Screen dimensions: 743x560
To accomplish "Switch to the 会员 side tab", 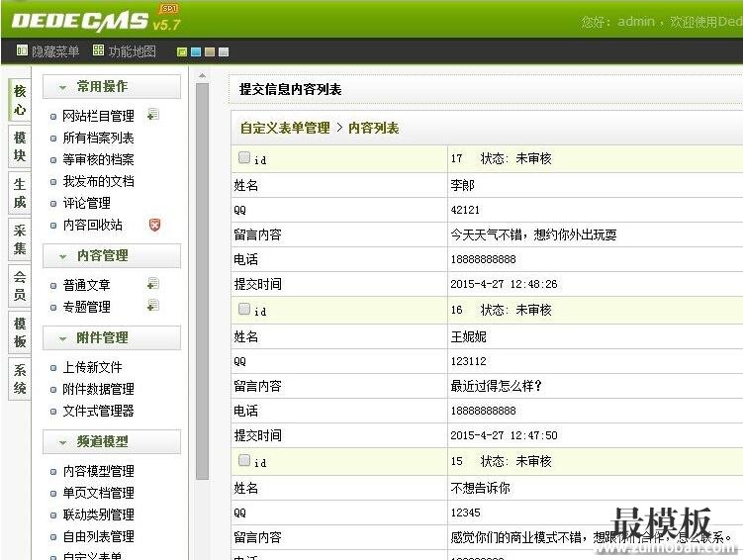I will click(x=19, y=286).
